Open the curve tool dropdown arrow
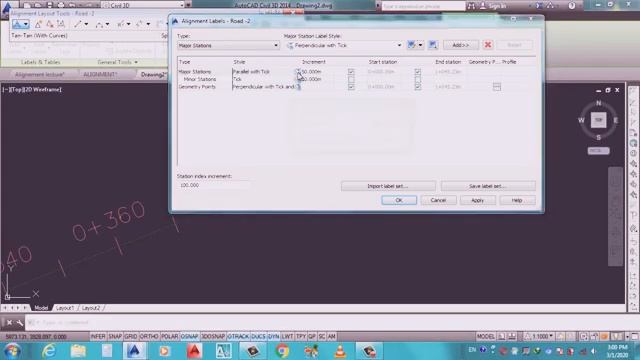 coord(107,24)
